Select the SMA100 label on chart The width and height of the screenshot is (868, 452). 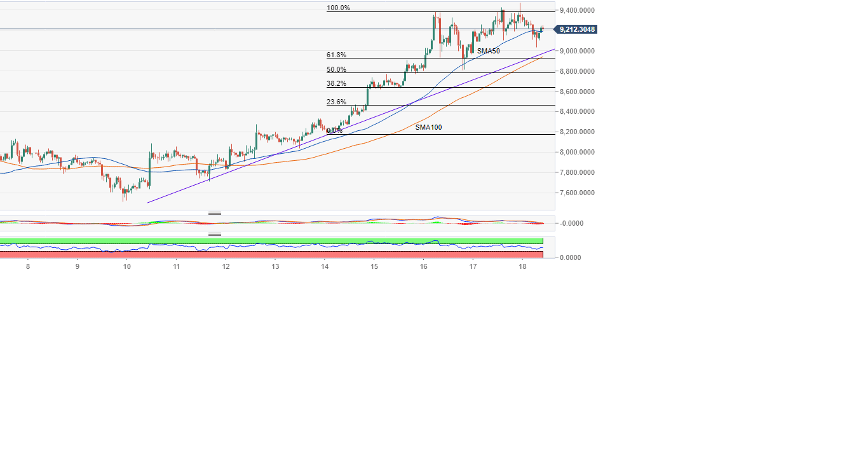[x=428, y=128]
